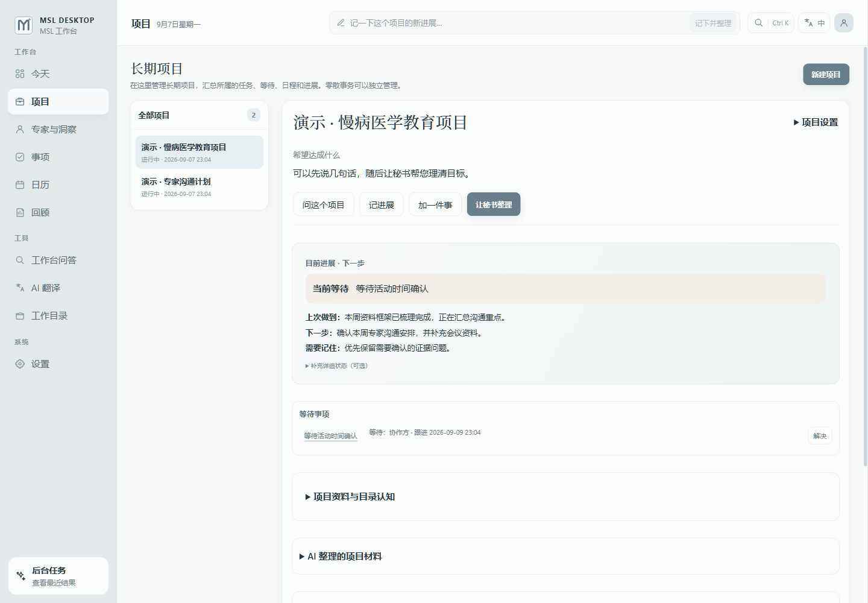Click the MSL Desktop logo icon

coord(24,25)
